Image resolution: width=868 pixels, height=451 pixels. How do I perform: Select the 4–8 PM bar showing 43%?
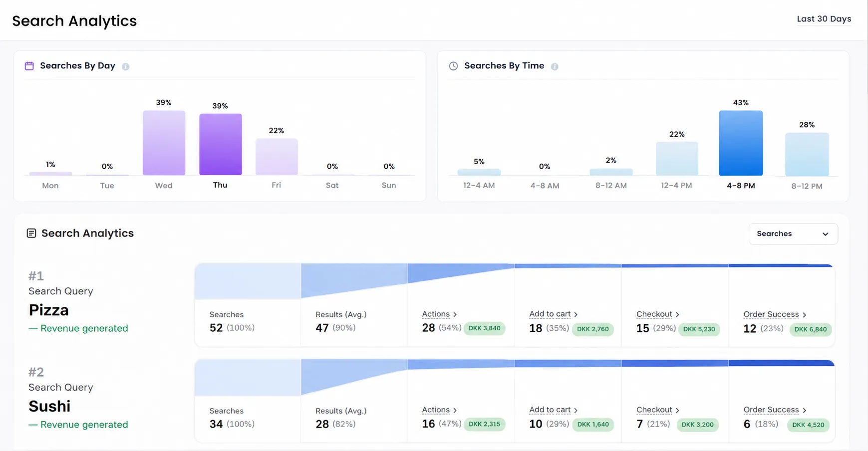(x=741, y=143)
